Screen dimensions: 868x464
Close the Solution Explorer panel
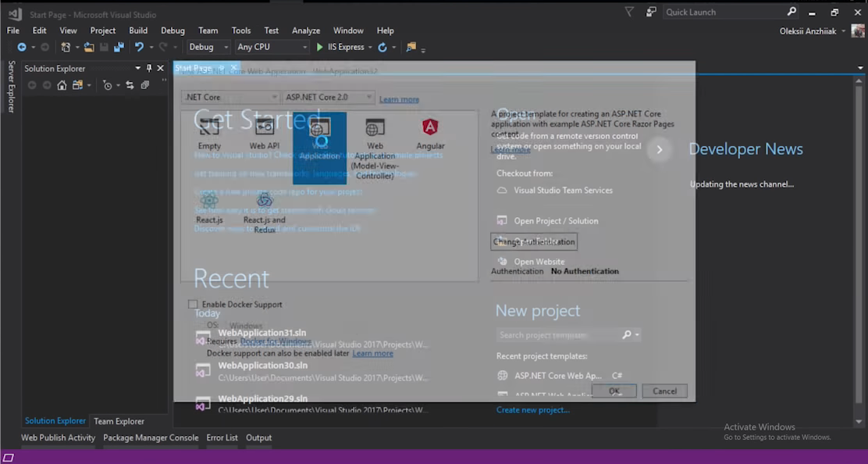pos(161,68)
